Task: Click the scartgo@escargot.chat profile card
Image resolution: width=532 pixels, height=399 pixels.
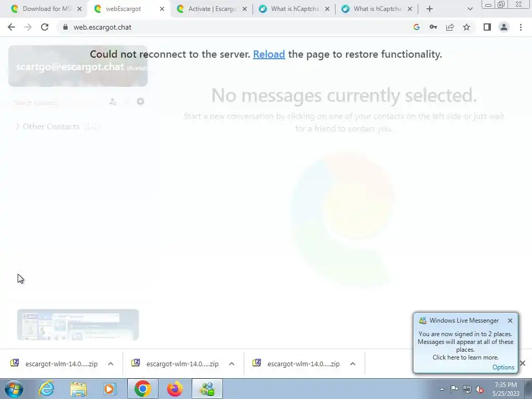Action: 78,66
